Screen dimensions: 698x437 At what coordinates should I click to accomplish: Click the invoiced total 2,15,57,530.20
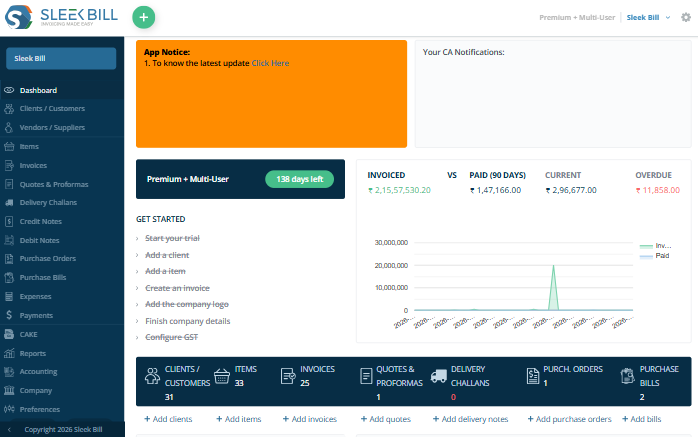(399, 190)
